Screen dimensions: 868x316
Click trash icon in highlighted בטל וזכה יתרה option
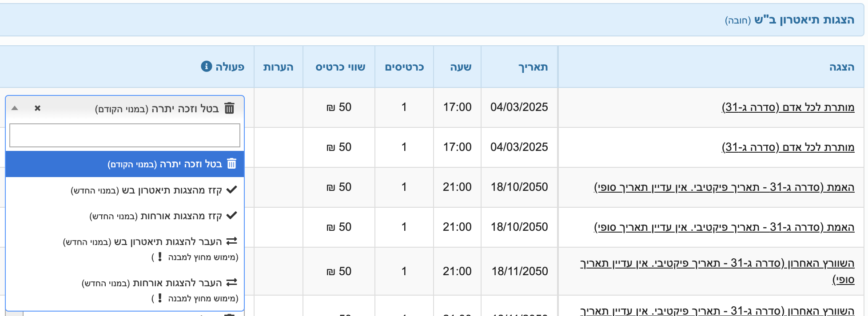(232, 163)
